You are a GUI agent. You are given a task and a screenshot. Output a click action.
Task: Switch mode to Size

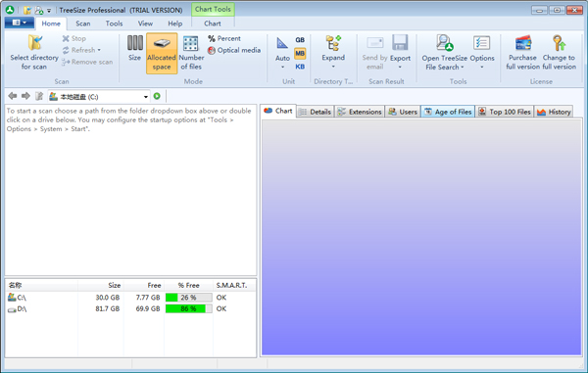134,48
